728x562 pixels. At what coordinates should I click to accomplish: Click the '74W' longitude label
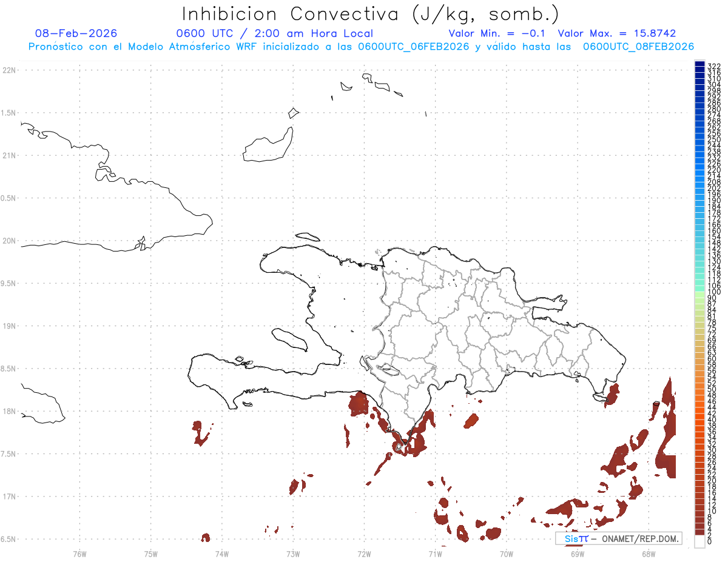(x=222, y=553)
